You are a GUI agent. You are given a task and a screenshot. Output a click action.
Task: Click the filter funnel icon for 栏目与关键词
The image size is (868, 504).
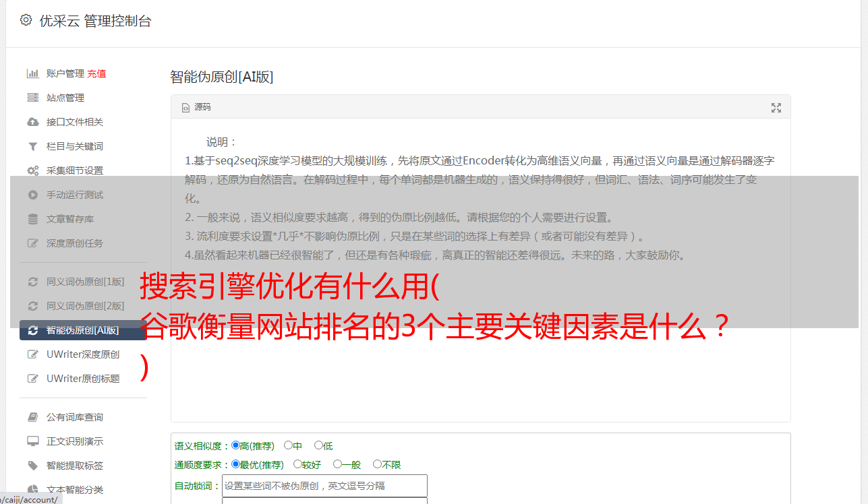click(32, 146)
